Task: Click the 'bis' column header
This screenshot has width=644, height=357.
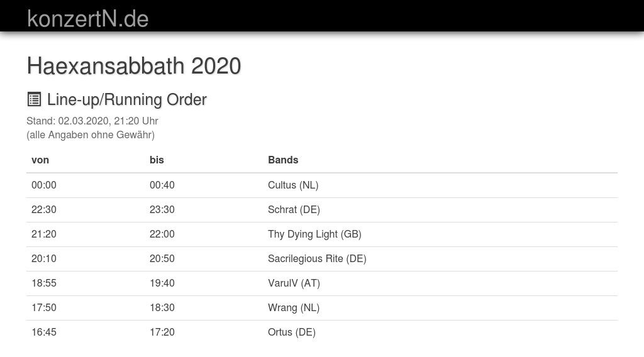Action: coord(157,160)
